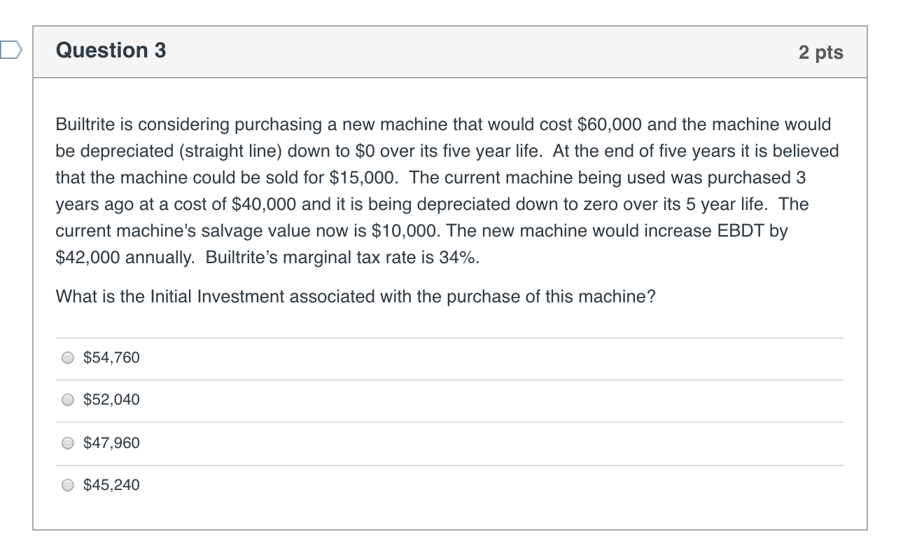Viewport: 924px width, 560px height.
Task: Click the $15,000 sale value in text
Action: pos(364,178)
